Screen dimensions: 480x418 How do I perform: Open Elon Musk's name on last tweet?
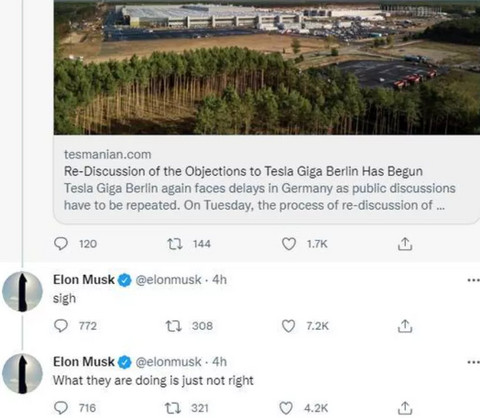coord(84,362)
